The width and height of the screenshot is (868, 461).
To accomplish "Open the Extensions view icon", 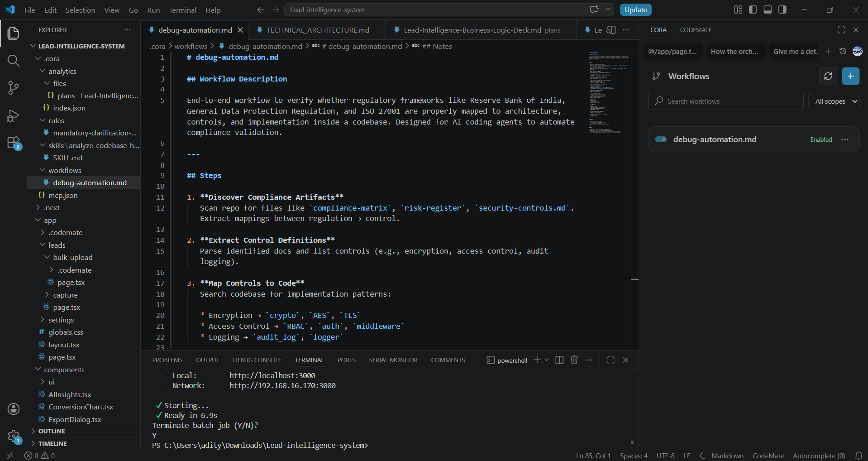I will [14, 143].
